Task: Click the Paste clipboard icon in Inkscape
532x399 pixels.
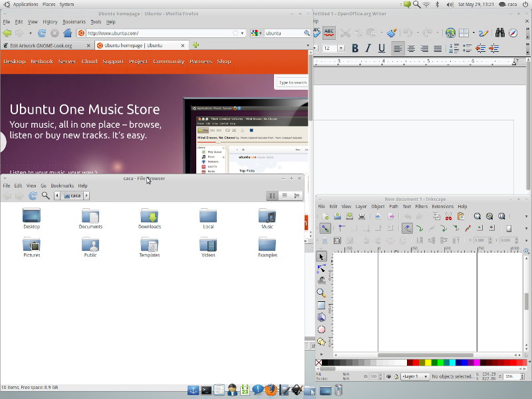Action: coord(461,217)
